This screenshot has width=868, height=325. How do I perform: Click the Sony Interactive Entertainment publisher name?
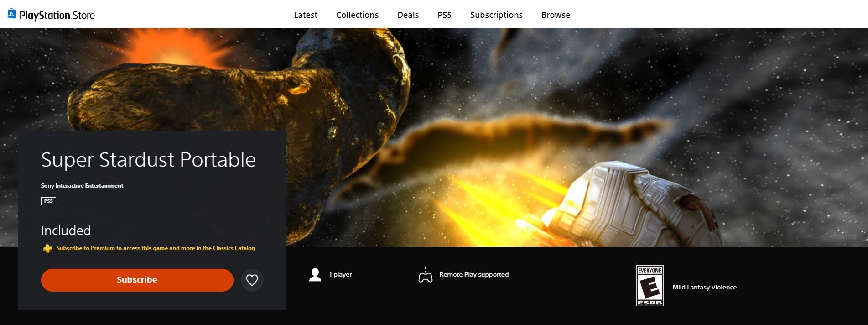82,186
